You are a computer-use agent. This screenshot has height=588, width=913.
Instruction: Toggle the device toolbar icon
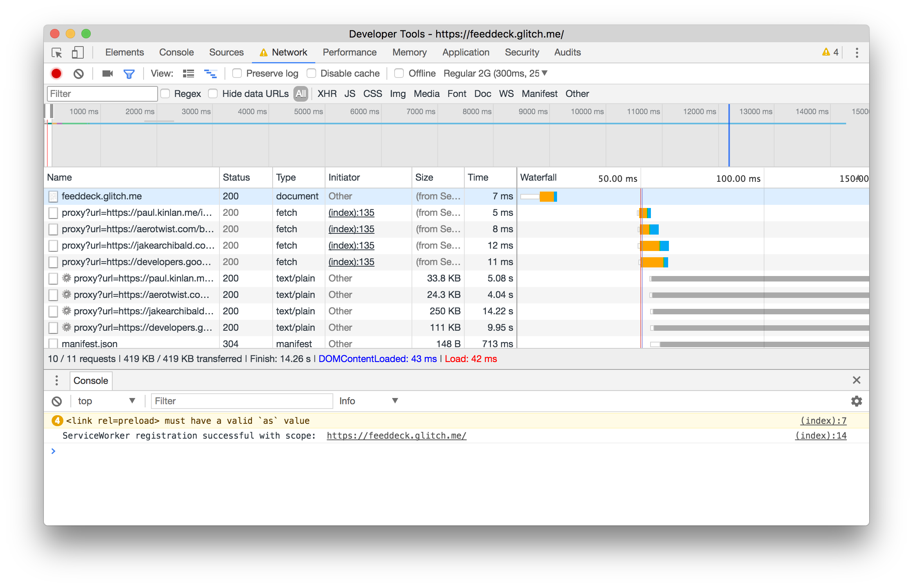click(77, 52)
